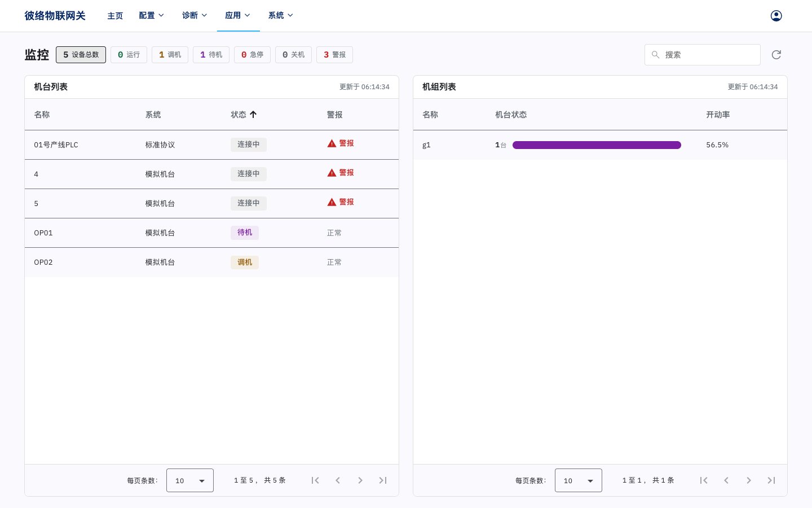This screenshot has width=812, height=508.
Task: Toggle the 急停 status filter
Action: pyautogui.click(x=252, y=55)
